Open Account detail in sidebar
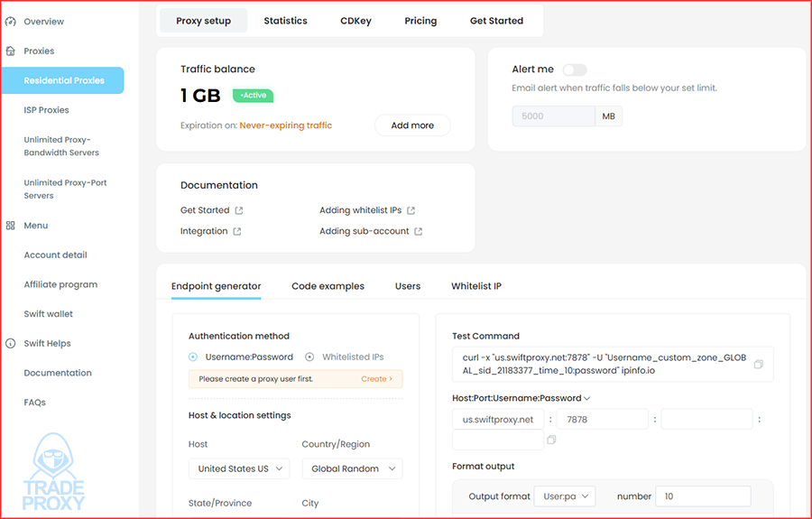812x519 pixels. (x=55, y=255)
